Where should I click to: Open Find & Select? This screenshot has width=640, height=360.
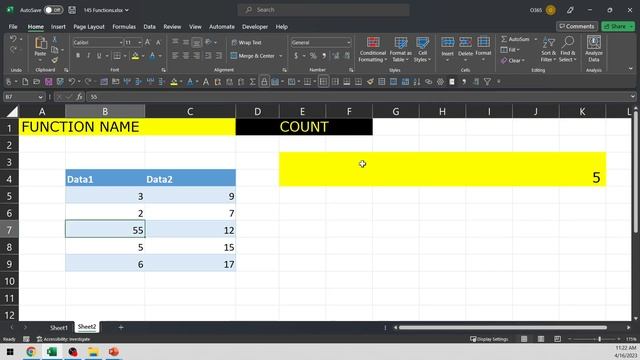click(568, 49)
